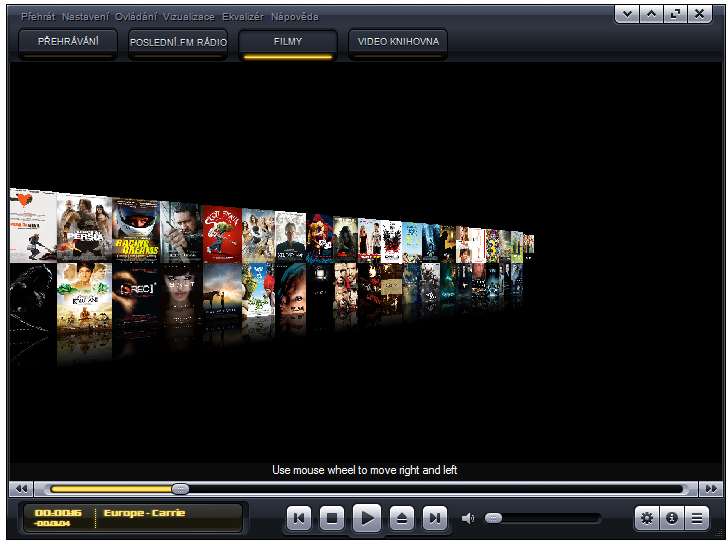Select the dark Predators poster, bottom left
The width and height of the screenshot is (728, 544).
click(33, 297)
